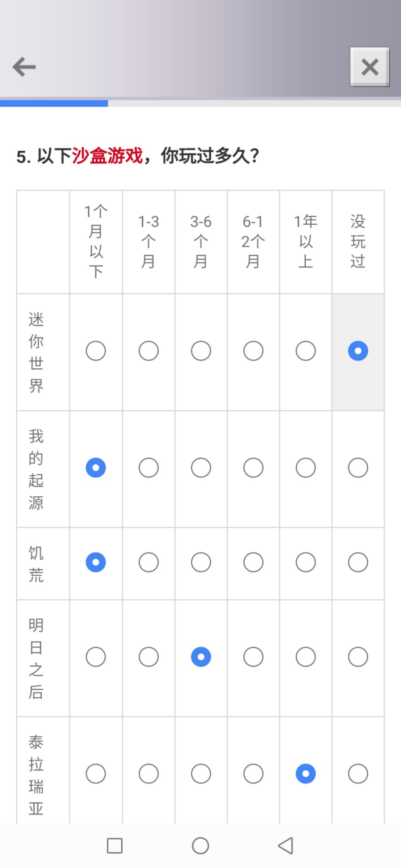Viewport: 401px width, 868px height.
Task: Select 1-3个月 for 明日之后
Action: tap(149, 657)
